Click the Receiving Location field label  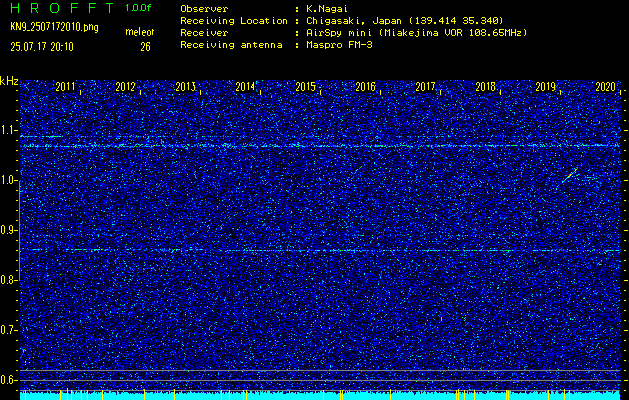click(234, 21)
